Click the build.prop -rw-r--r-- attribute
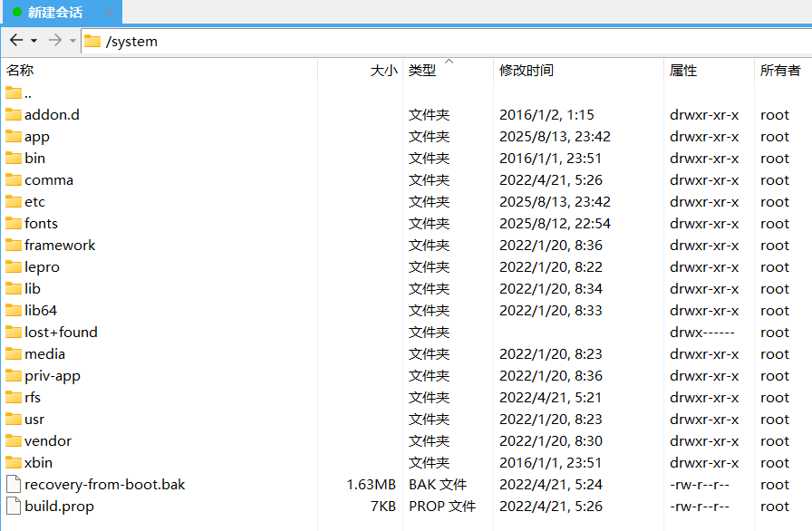 (x=699, y=507)
